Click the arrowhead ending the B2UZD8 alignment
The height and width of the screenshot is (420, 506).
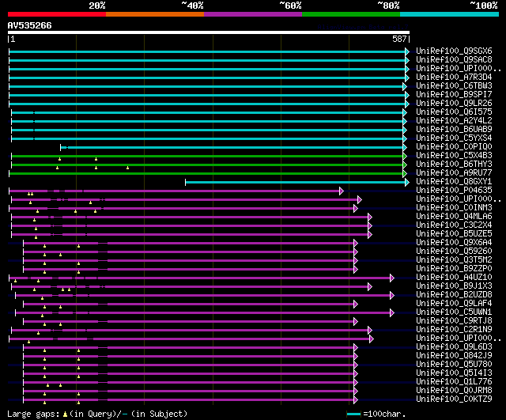point(392,295)
